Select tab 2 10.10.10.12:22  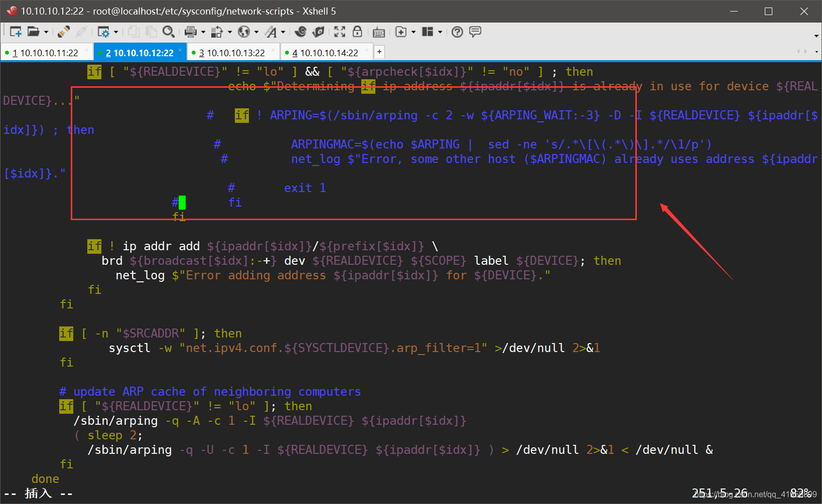[x=140, y=53]
